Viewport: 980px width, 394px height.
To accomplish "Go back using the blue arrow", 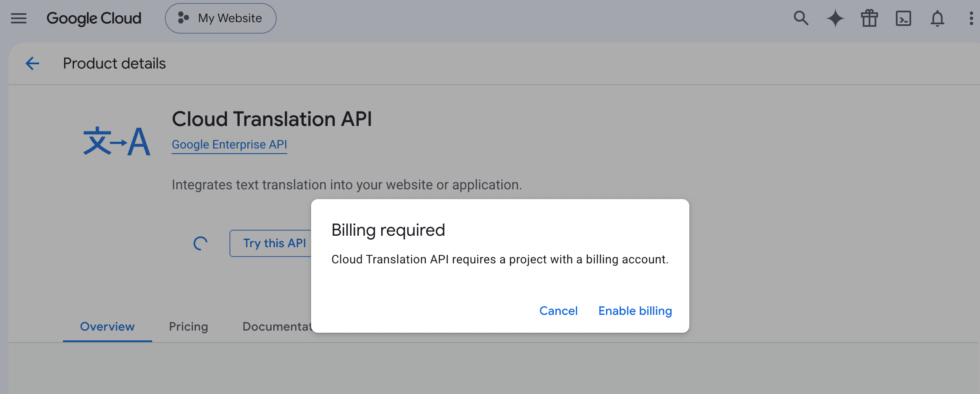I will (32, 63).
